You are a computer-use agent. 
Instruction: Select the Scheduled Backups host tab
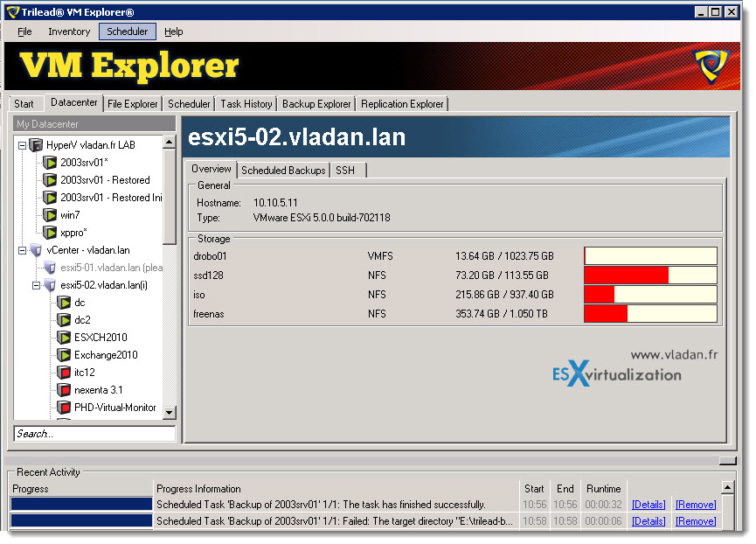(283, 171)
